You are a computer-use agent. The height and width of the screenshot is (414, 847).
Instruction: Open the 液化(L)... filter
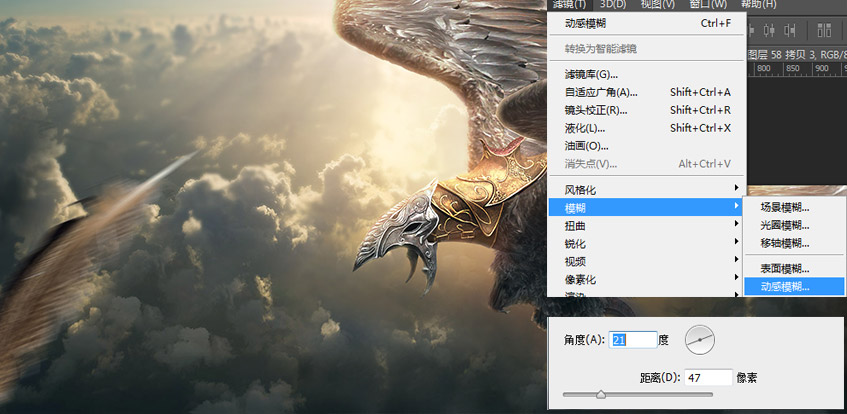[x=647, y=128]
